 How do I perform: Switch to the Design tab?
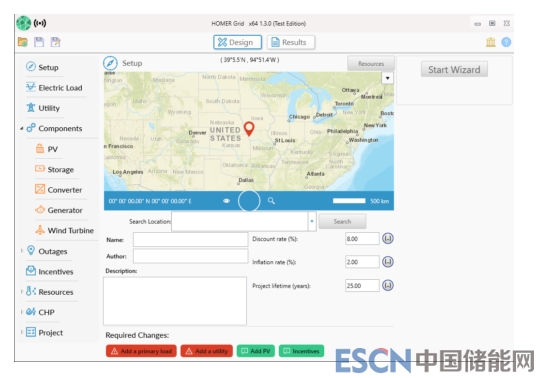[237, 42]
